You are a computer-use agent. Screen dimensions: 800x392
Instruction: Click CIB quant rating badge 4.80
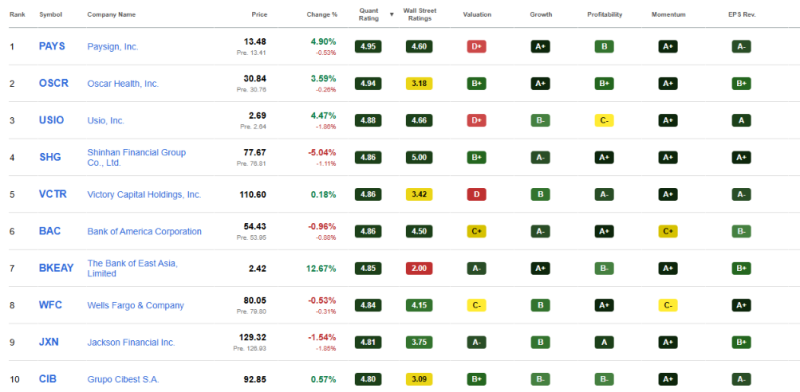(368, 379)
